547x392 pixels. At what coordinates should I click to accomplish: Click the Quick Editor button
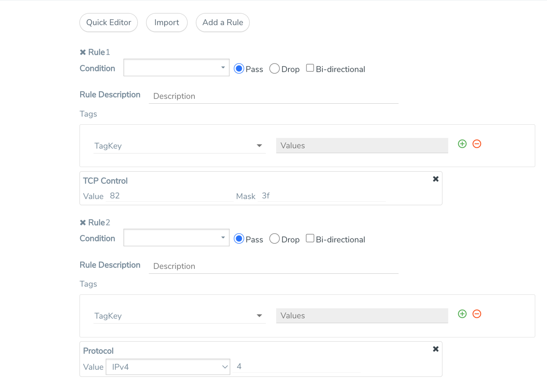109,23
